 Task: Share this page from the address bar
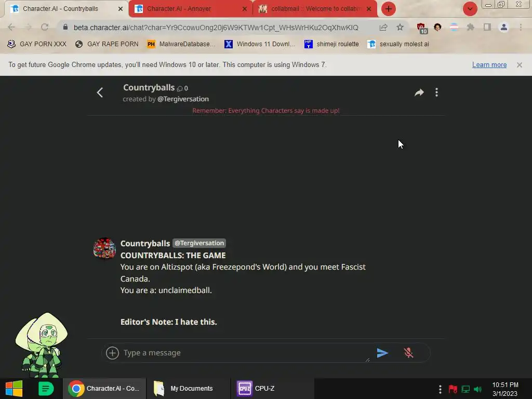pos(383,27)
